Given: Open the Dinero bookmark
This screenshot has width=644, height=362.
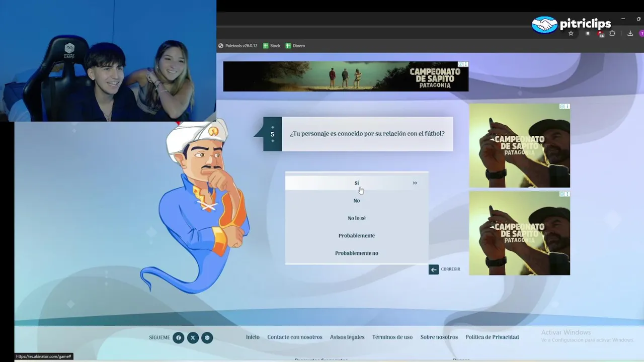Looking at the screenshot, I should 295,46.
